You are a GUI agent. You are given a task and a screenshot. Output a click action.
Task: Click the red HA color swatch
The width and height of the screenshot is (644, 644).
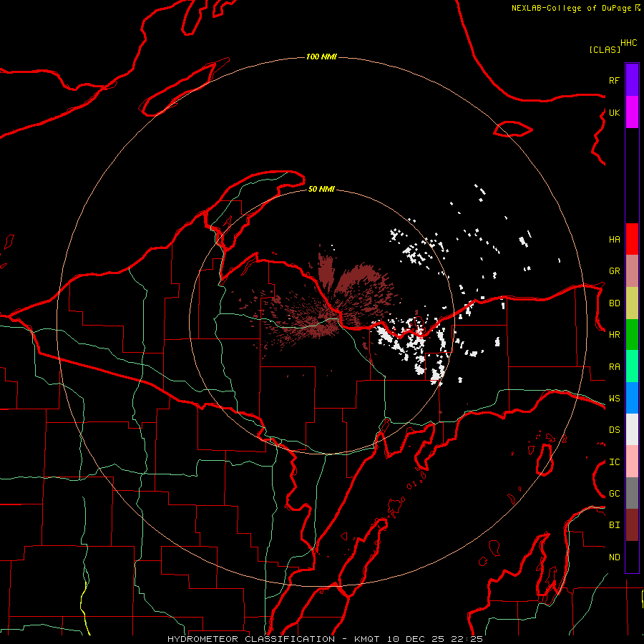(632, 239)
